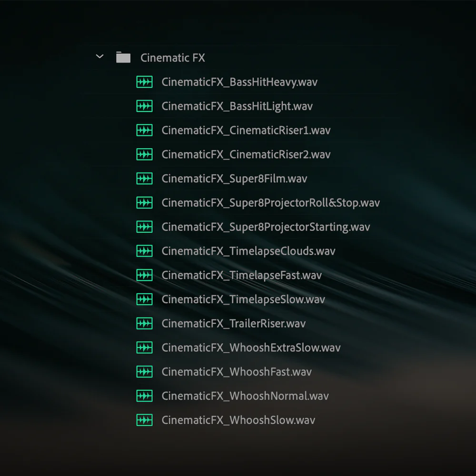Screen dimensions: 476x476
Task: Select the Cinematic FX folder label
Action: click(x=172, y=58)
